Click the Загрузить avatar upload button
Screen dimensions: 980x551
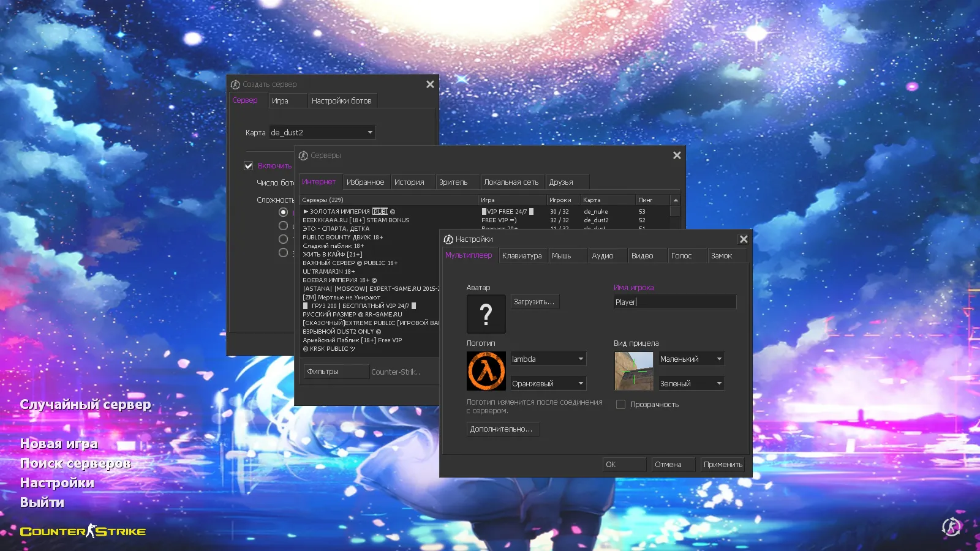pos(533,302)
